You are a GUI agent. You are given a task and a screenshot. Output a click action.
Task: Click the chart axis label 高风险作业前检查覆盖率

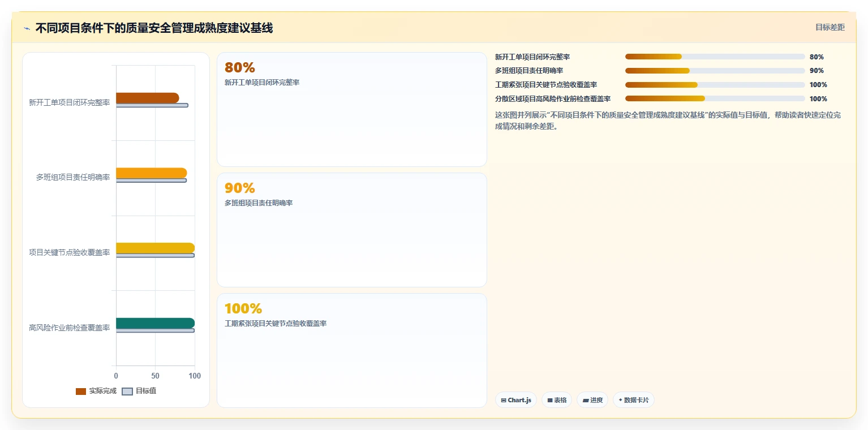coord(70,328)
